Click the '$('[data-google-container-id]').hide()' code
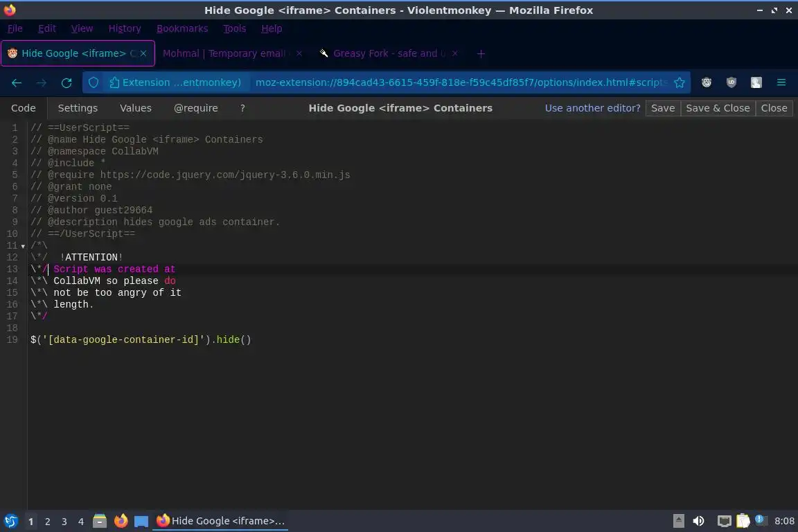Image resolution: width=798 pixels, height=532 pixels. coord(141,339)
